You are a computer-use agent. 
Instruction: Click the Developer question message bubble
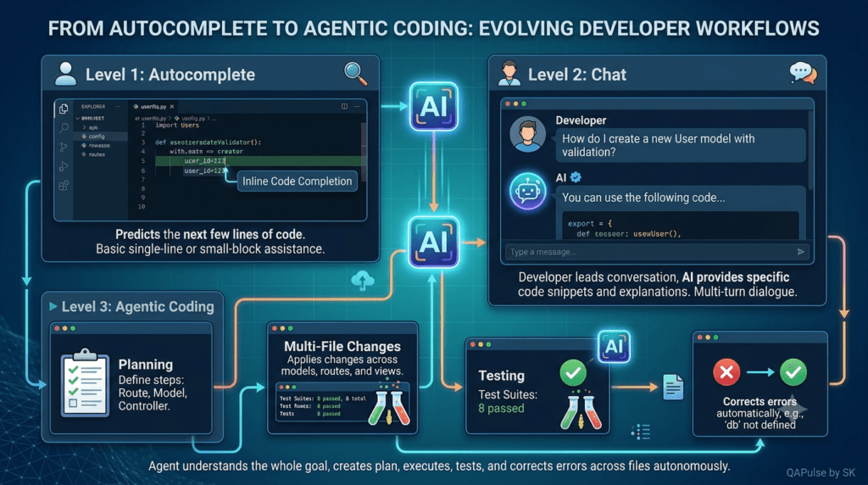[x=681, y=145]
